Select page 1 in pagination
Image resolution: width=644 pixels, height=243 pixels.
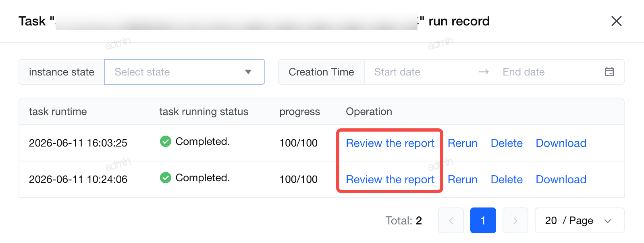click(483, 220)
